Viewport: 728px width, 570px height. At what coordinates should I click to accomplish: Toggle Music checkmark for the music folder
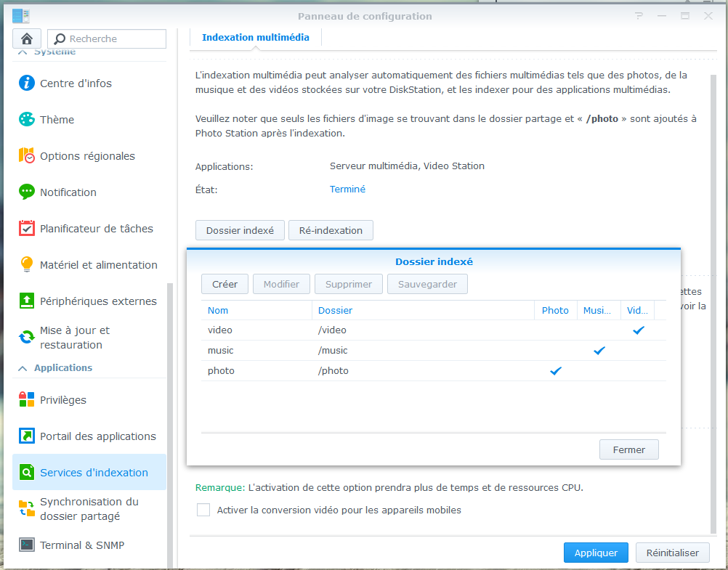(x=599, y=351)
